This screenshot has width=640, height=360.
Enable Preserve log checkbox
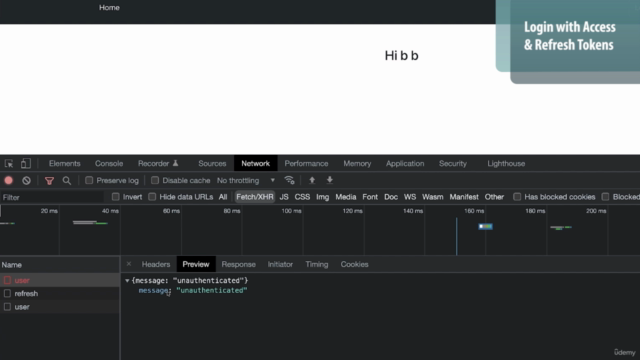coord(89,180)
